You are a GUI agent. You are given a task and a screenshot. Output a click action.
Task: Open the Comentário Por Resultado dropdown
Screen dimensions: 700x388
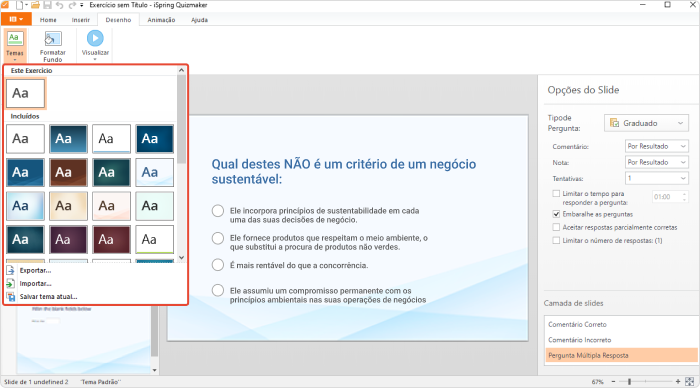coord(657,146)
